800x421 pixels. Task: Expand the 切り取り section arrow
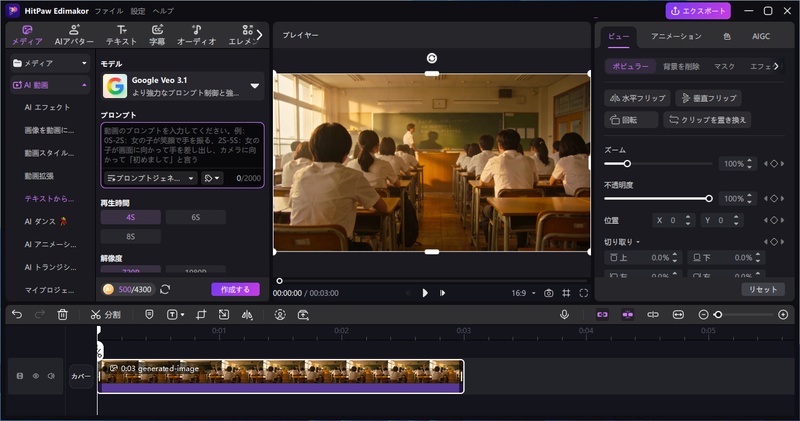[638, 242]
